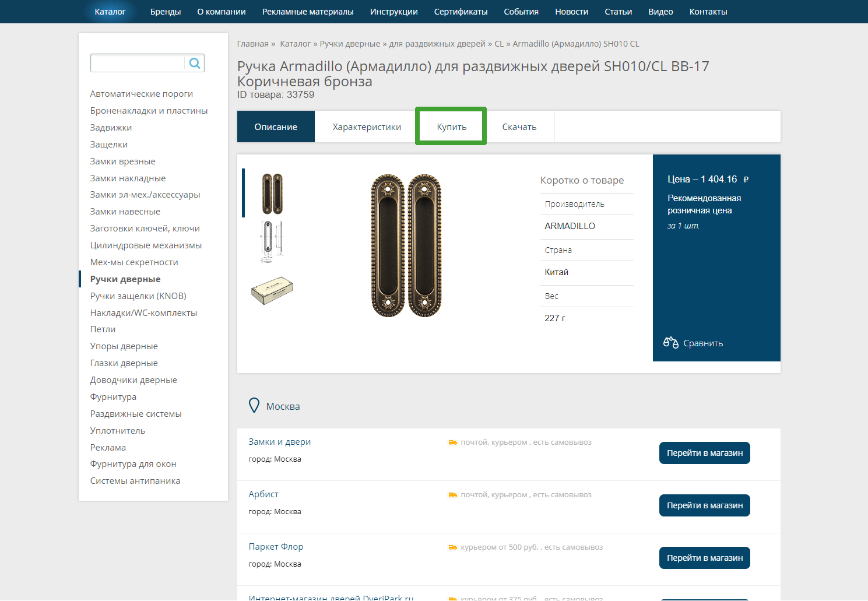Open Раздвижные системы category
This screenshot has height=601, width=868.
coord(136,414)
